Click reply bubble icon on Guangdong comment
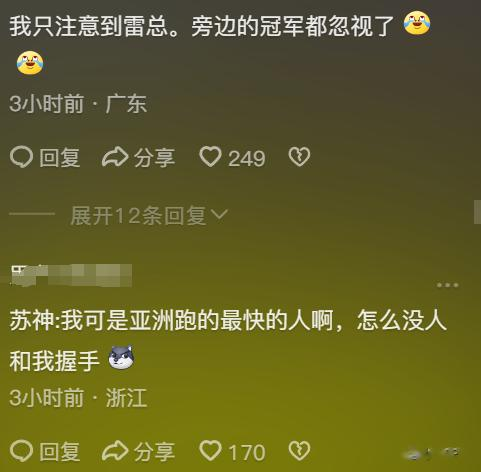This screenshot has height=472, width=481. [21, 157]
